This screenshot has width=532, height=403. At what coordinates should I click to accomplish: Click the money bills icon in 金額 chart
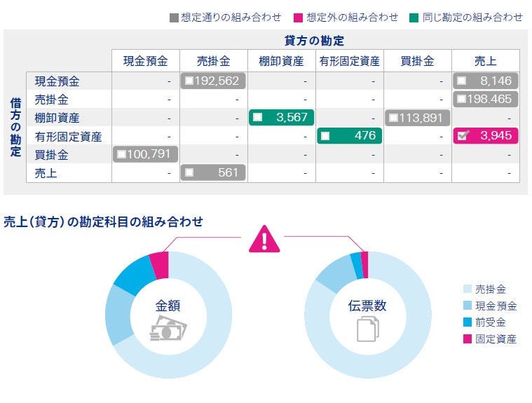click(x=168, y=329)
